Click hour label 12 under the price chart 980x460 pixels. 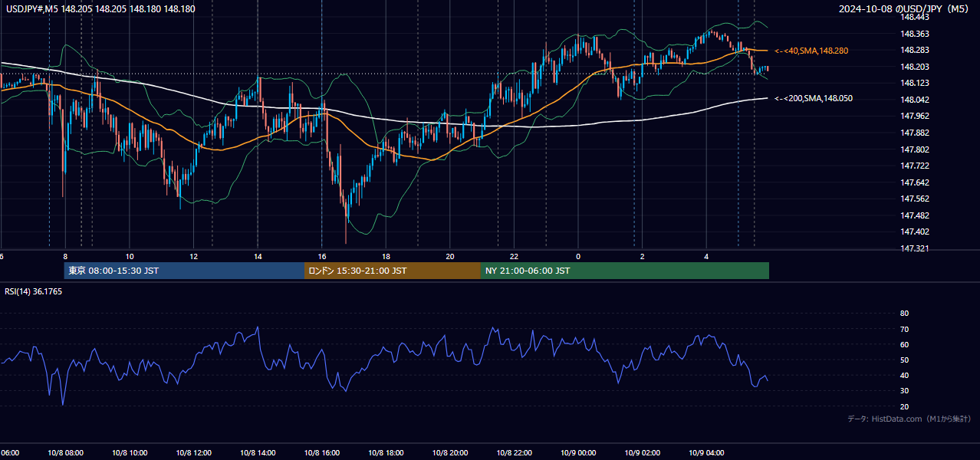tap(193, 257)
